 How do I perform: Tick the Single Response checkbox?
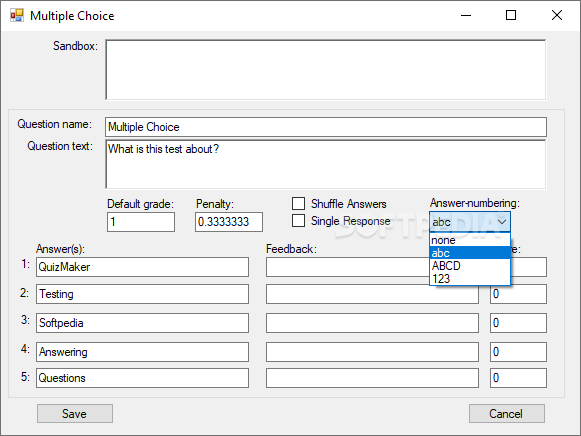(298, 220)
